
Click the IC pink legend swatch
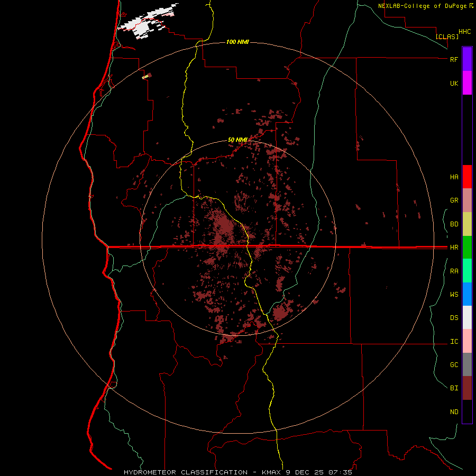click(467, 341)
